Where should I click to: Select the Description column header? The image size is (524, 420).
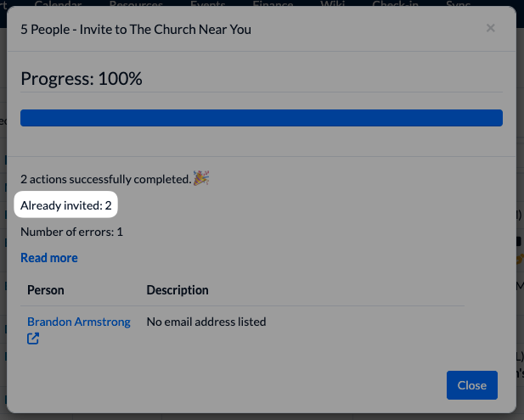tap(177, 290)
